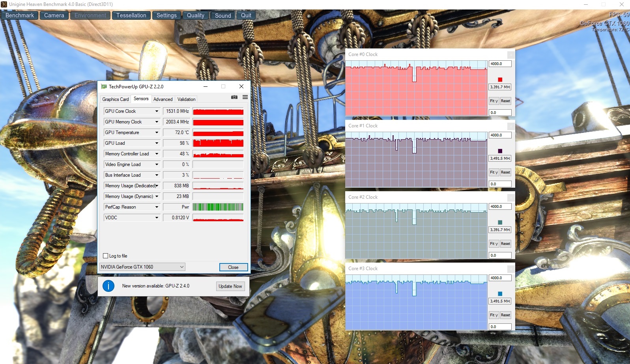This screenshot has width=630, height=364.
Task: Reset the Core #1 Clock graph
Action: [x=505, y=172]
